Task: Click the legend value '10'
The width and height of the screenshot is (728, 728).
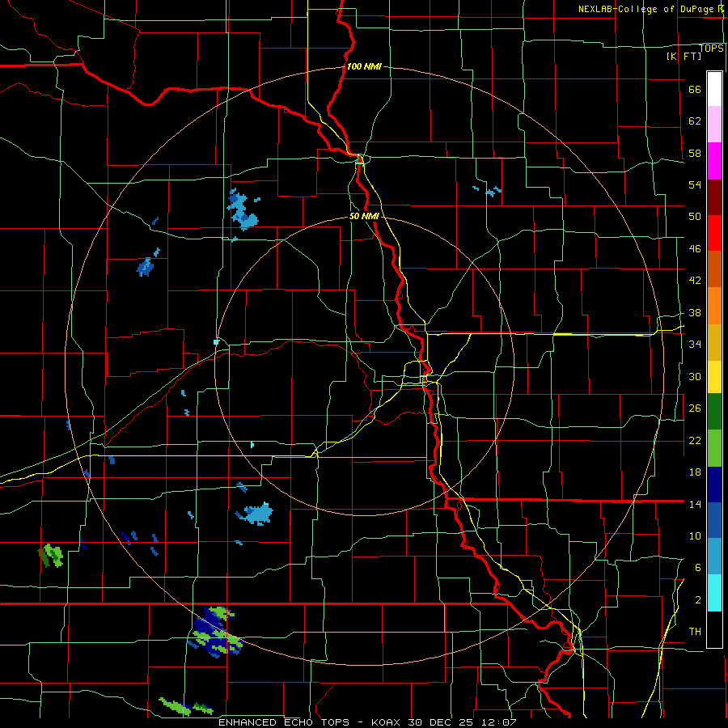Action: (695, 535)
